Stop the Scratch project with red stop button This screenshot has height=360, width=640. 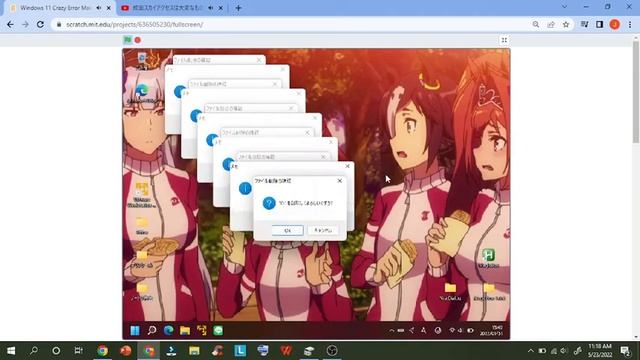pos(138,40)
